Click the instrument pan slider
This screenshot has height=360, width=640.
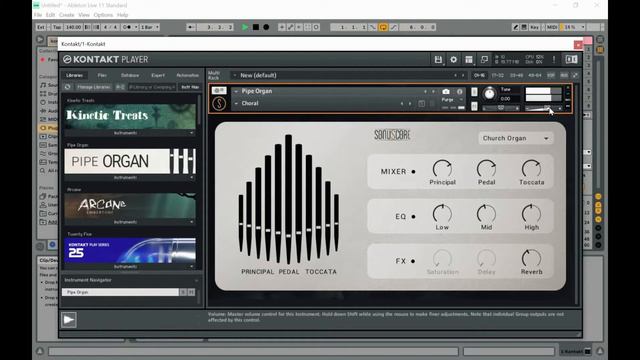[x=501, y=108]
